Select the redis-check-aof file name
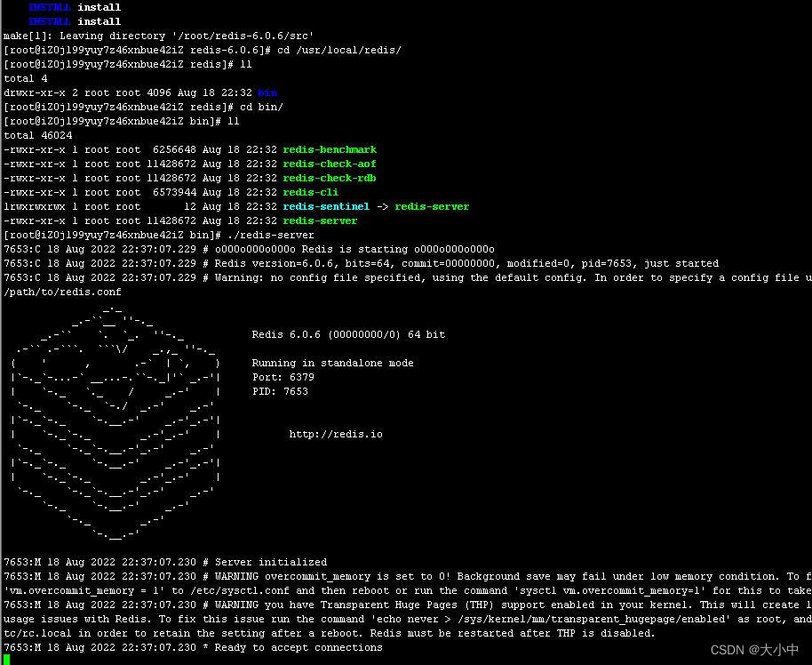Viewport: 812px width, 665px height. (x=330, y=164)
